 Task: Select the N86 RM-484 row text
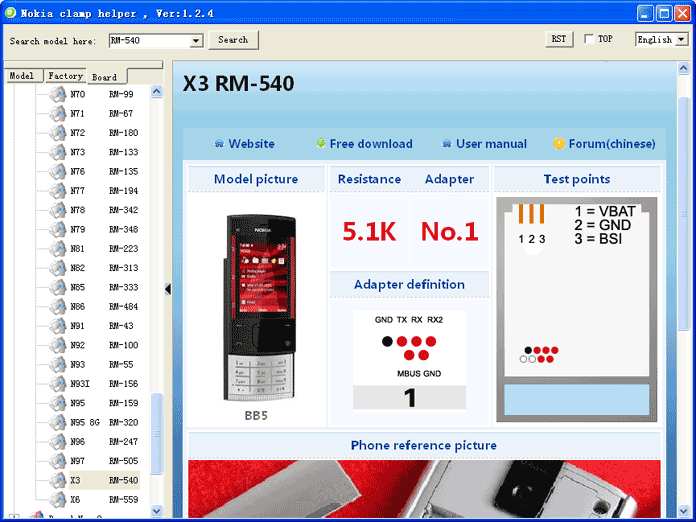[104, 307]
